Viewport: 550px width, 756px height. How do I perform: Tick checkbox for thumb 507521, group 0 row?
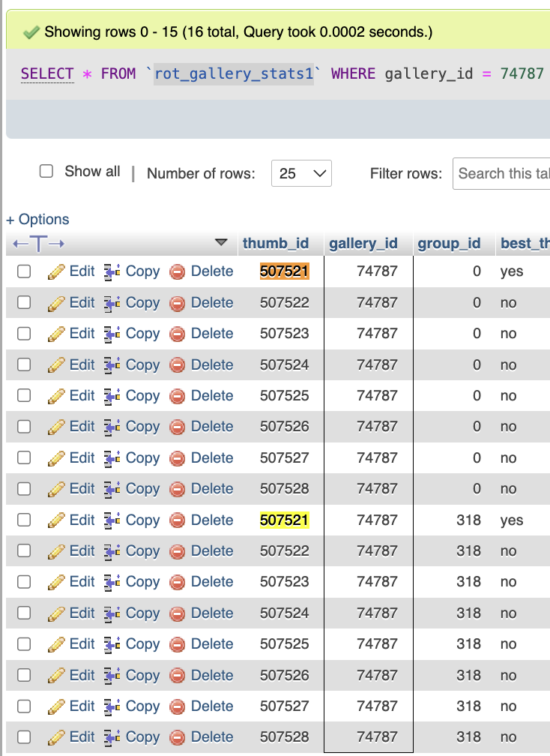(24, 271)
